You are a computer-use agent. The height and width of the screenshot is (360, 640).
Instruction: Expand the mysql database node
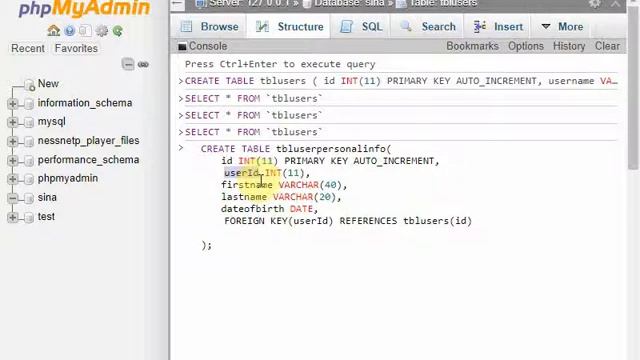click(13, 122)
